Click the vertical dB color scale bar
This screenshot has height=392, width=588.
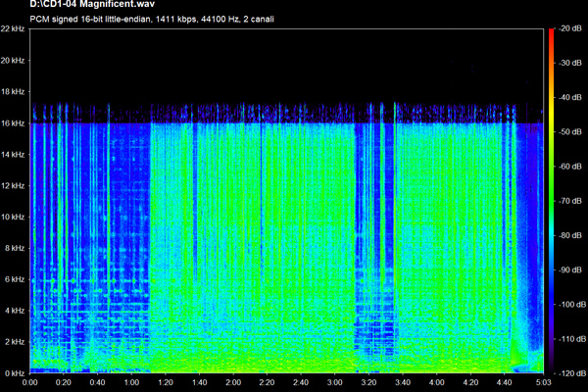coord(551,201)
